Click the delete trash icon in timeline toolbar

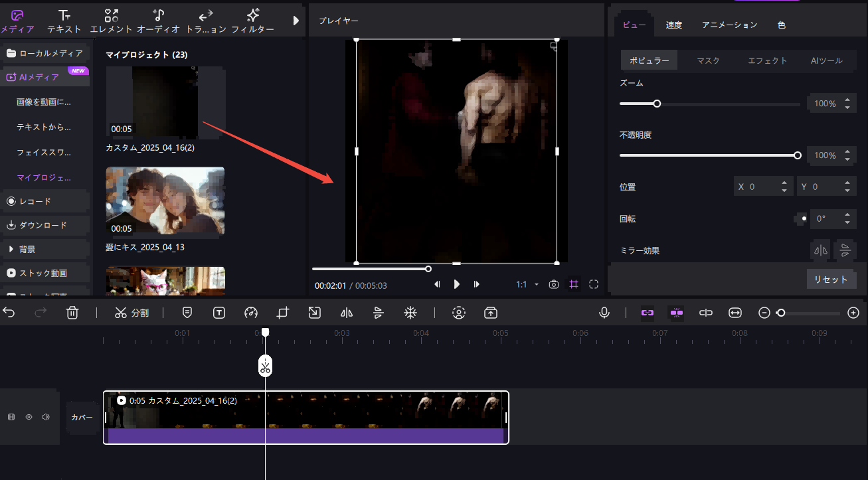(73, 313)
